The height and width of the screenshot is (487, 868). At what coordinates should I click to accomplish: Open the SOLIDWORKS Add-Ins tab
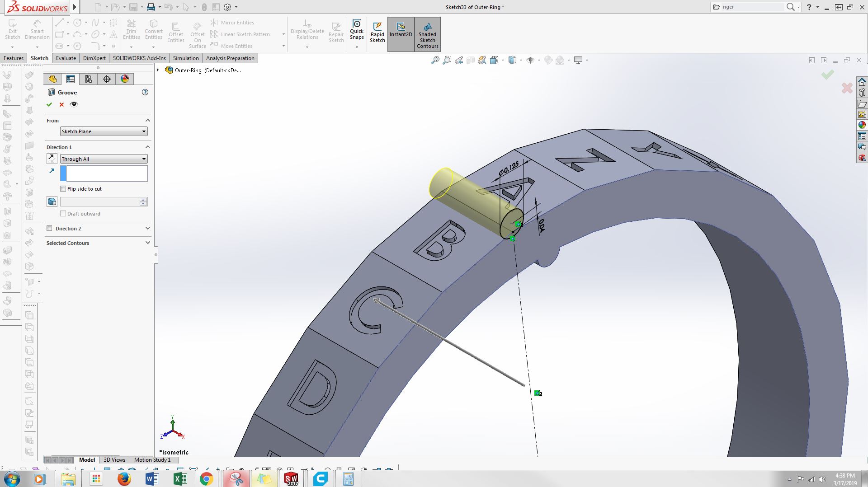(x=139, y=58)
